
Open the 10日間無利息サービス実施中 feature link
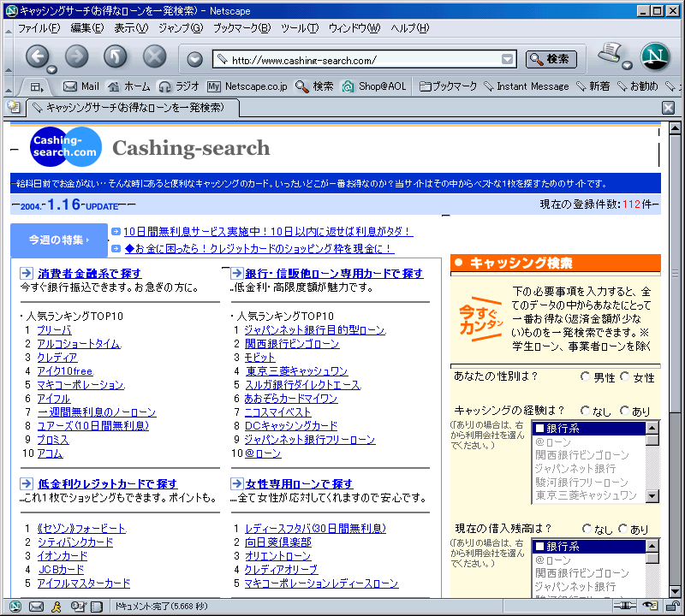point(267,231)
